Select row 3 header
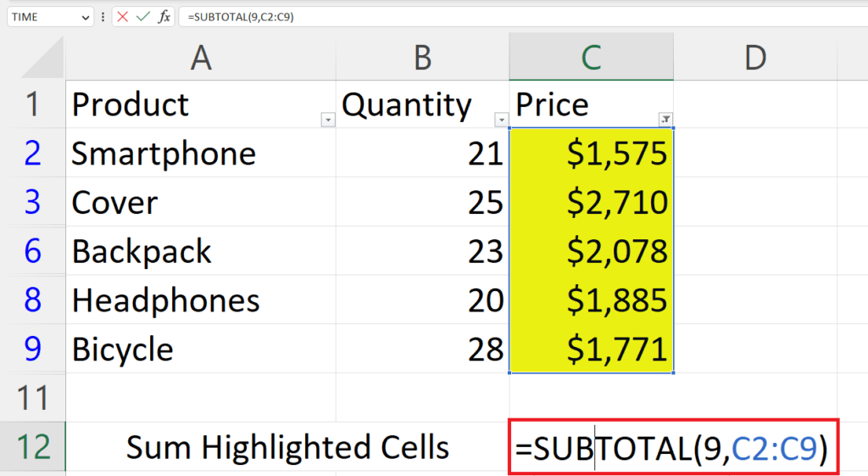868x476 pixels. (x=33, y=202)
